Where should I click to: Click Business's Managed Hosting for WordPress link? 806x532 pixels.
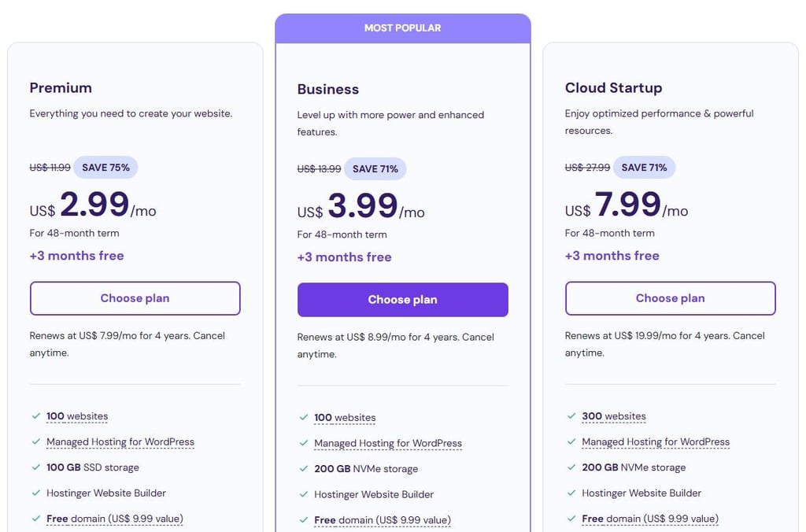387,443
